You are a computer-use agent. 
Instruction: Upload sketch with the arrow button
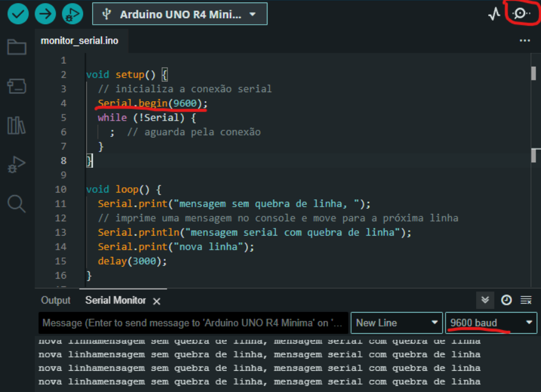click(x=45, y=14)
